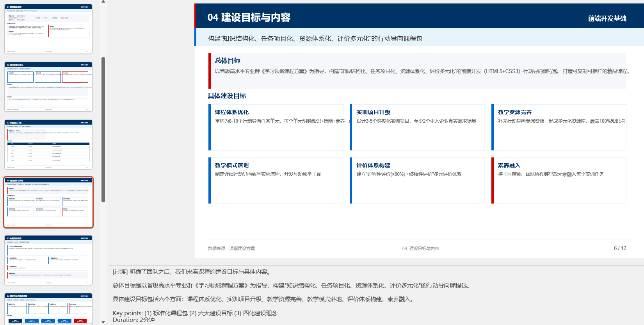The width and height of the screenshot is (644, 325).
Task: Select the 06 slide thumbnail at the bottom of the panel
Action: (x=48, y=309)
